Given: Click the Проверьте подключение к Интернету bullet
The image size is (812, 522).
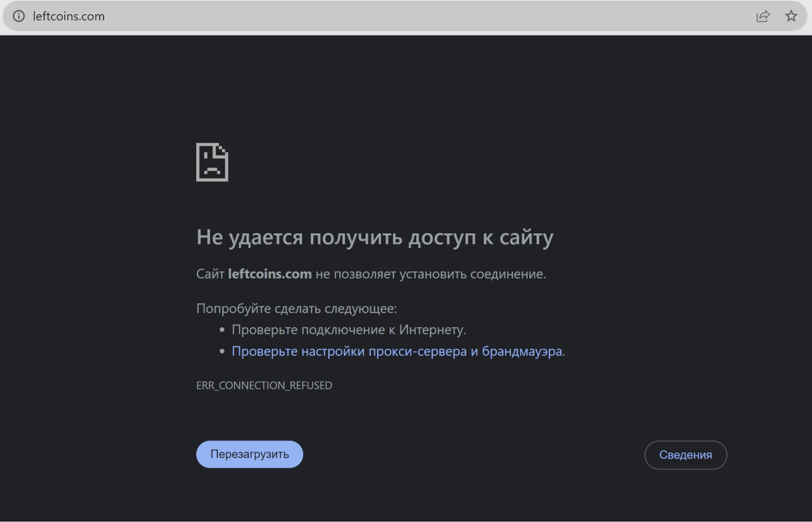Looking at the screenshot, I should [349, 330].
